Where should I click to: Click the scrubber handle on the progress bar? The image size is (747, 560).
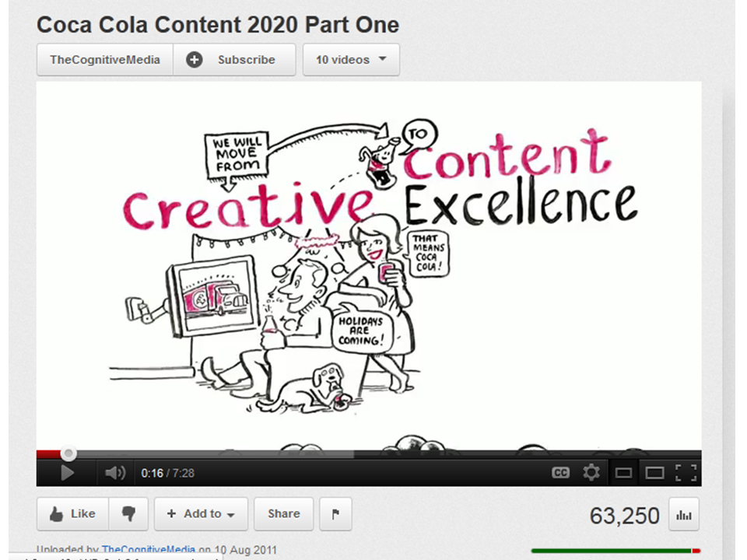[x=69, y=453]
